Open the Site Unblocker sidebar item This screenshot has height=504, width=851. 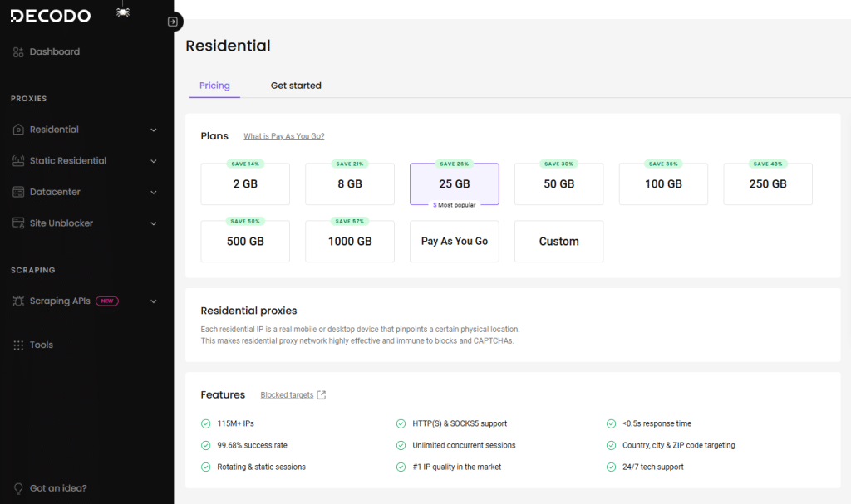[61, 223]
